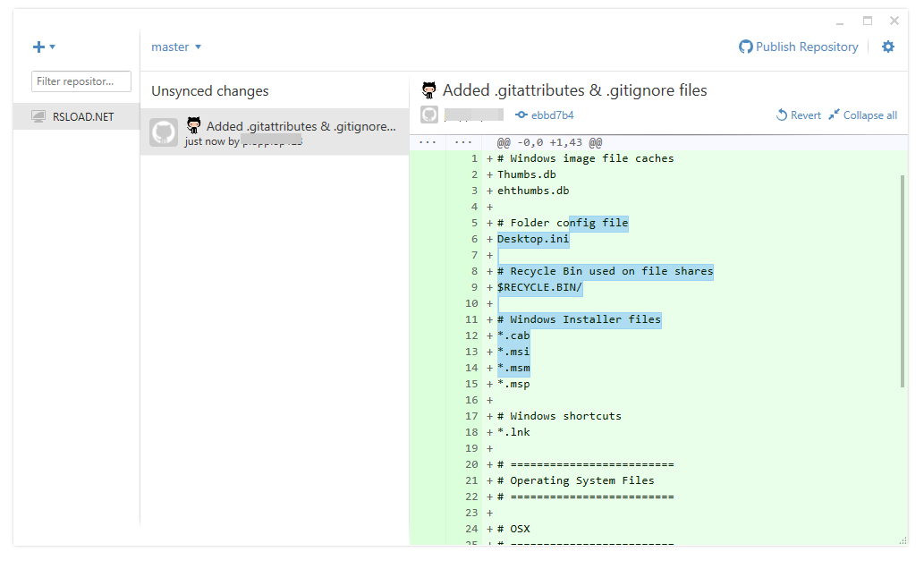Click Collapse all to fold the diff
The image size is (924, 569).
[862, 115]
